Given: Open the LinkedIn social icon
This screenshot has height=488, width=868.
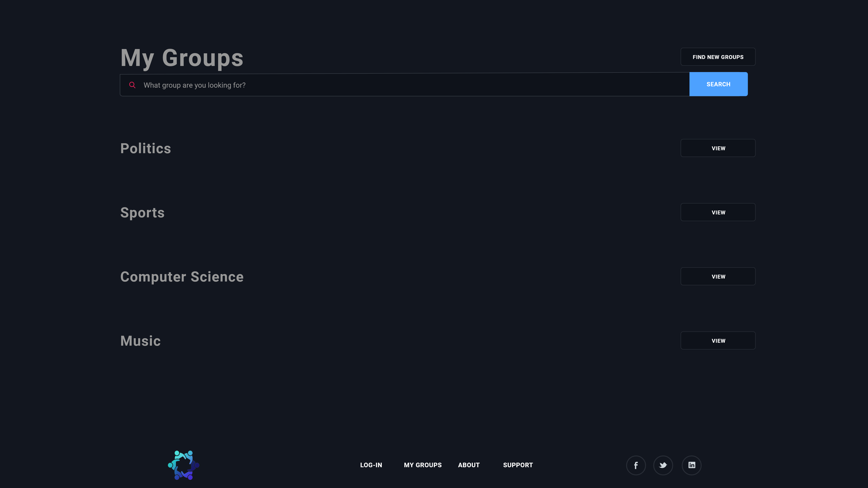Looking at the screenshot, I should 691,465.
